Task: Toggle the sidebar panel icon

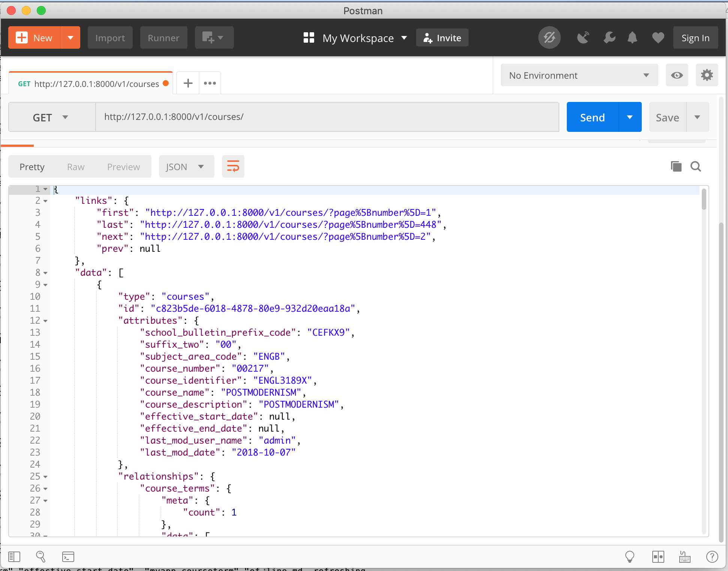Action: coord(14,557)
